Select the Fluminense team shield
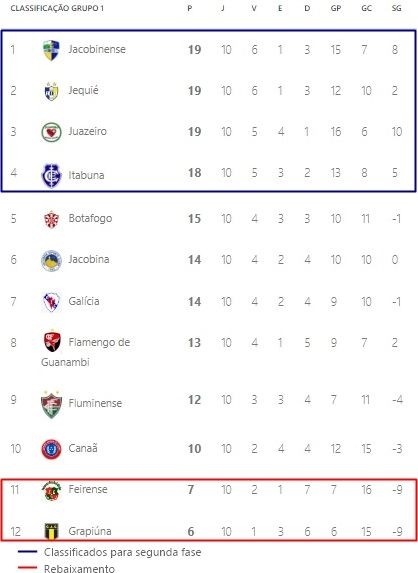The width and height of the screenshot is (418, 573). (51, 404)
